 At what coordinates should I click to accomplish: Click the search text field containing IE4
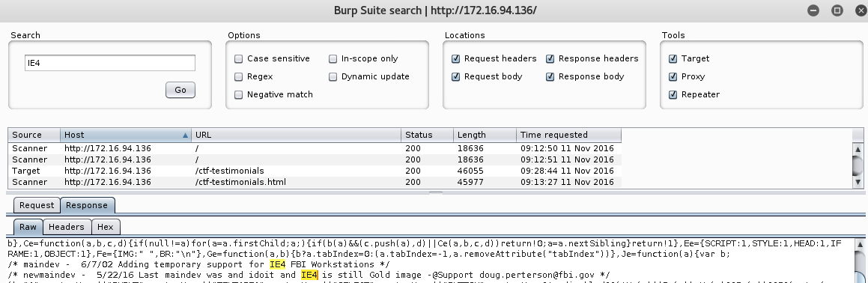click(109, 63)
